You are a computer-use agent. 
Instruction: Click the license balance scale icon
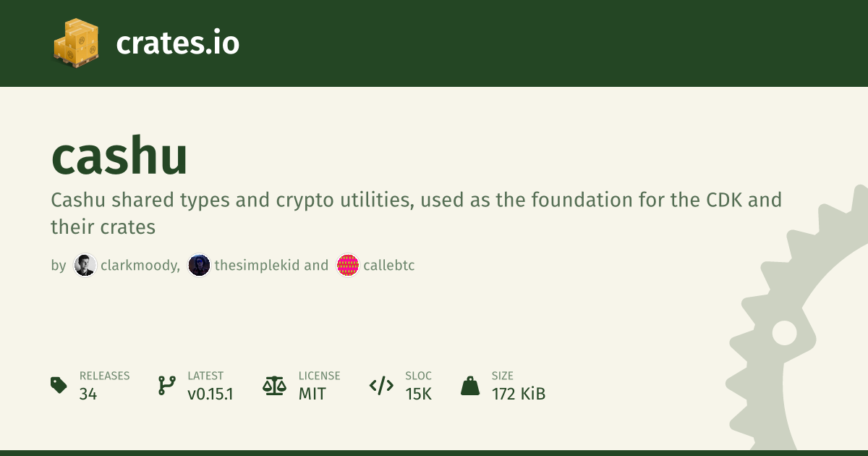(x=274, y=385)
